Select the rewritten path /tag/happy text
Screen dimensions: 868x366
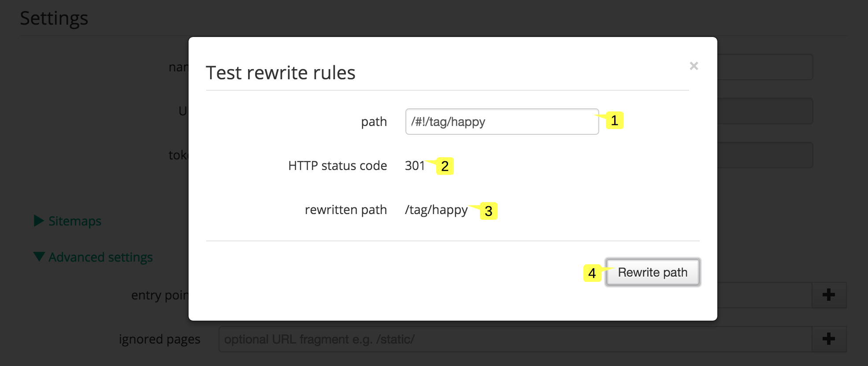tap(436, 210)
